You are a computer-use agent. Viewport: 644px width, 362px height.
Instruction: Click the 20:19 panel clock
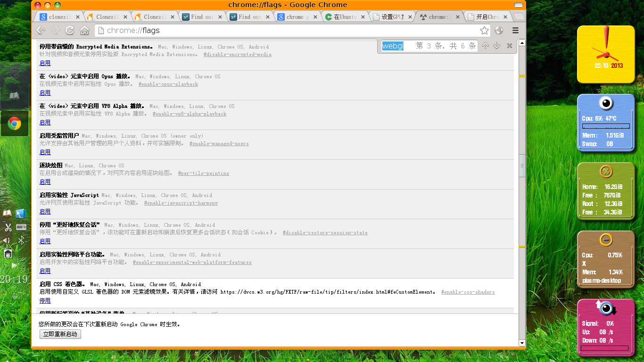tap(14, 279)
